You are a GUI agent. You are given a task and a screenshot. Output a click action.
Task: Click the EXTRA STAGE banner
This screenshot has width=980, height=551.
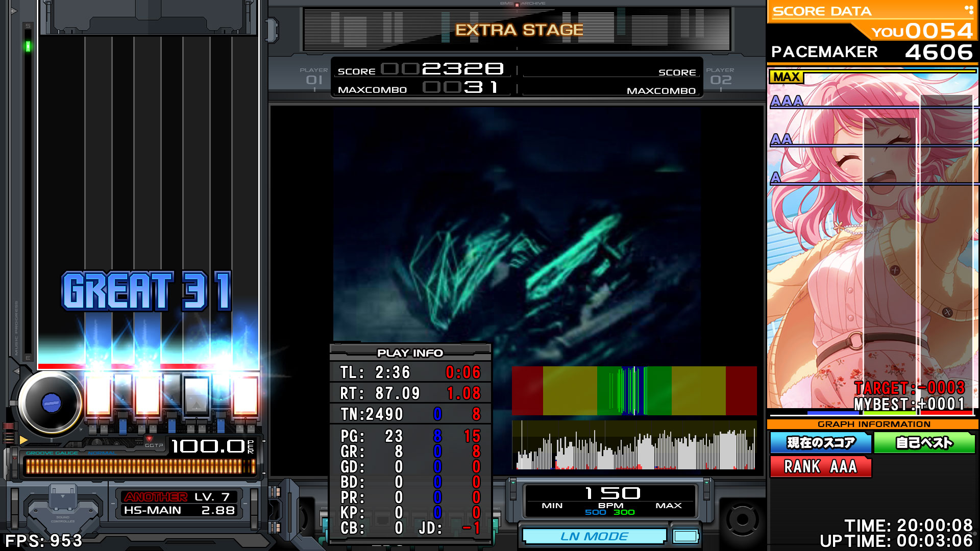(x=519, y=30)
